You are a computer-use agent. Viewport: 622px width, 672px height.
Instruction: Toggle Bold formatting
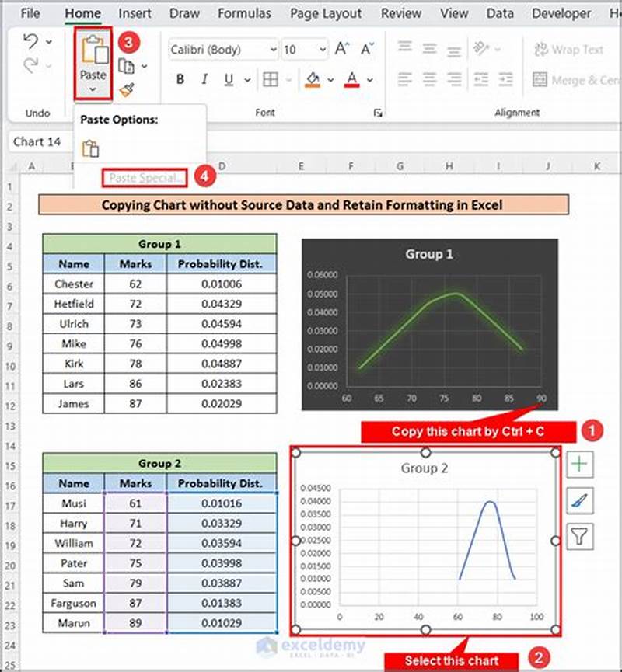click(180, 79)
